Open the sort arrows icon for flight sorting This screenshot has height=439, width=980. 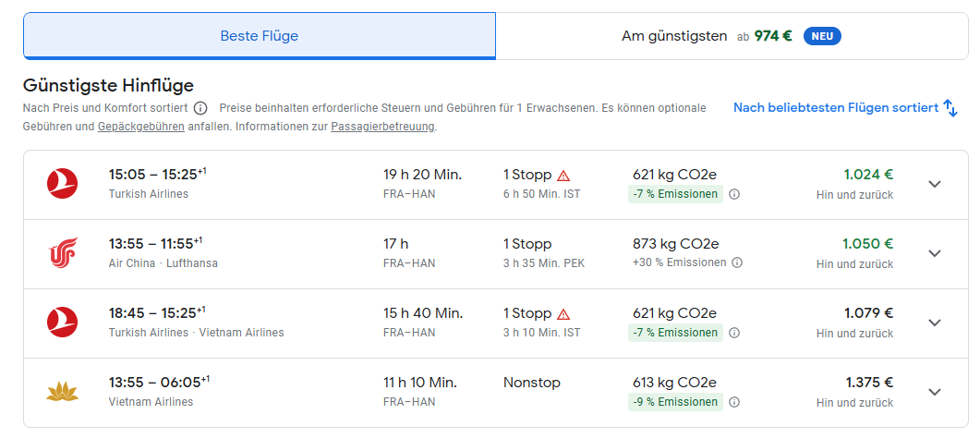click(x=950, y=108)
